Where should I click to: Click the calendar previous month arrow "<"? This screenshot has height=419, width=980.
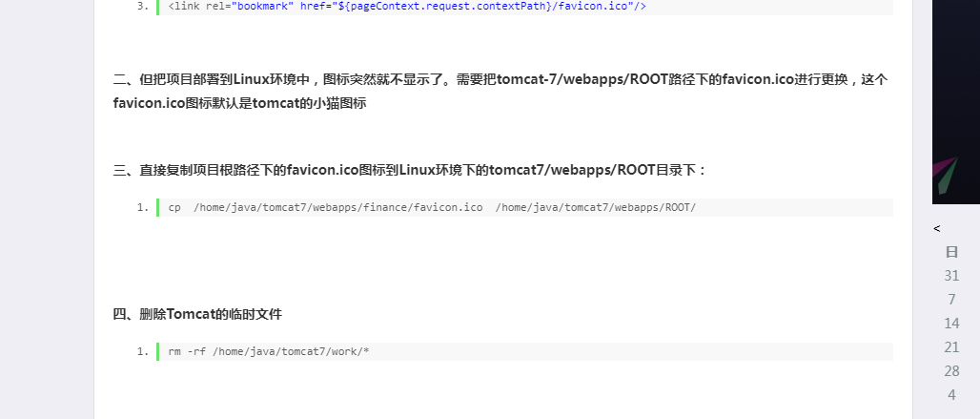(937, 229)
